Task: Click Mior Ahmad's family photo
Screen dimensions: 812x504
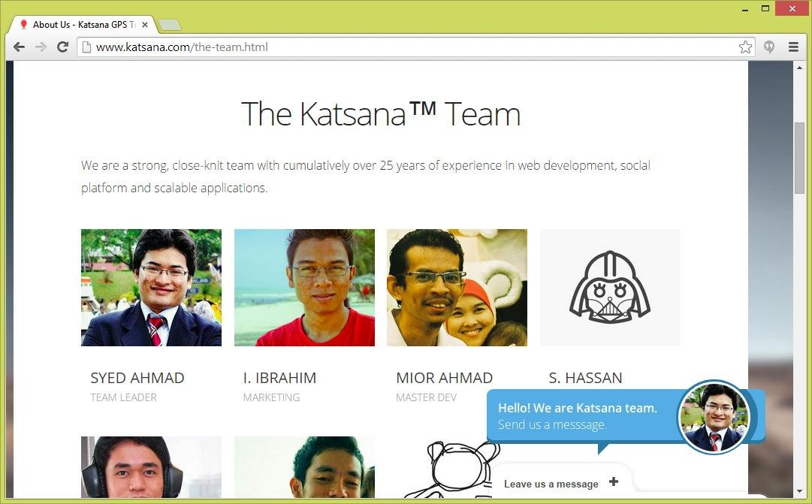Action: (x=457, y=288)
